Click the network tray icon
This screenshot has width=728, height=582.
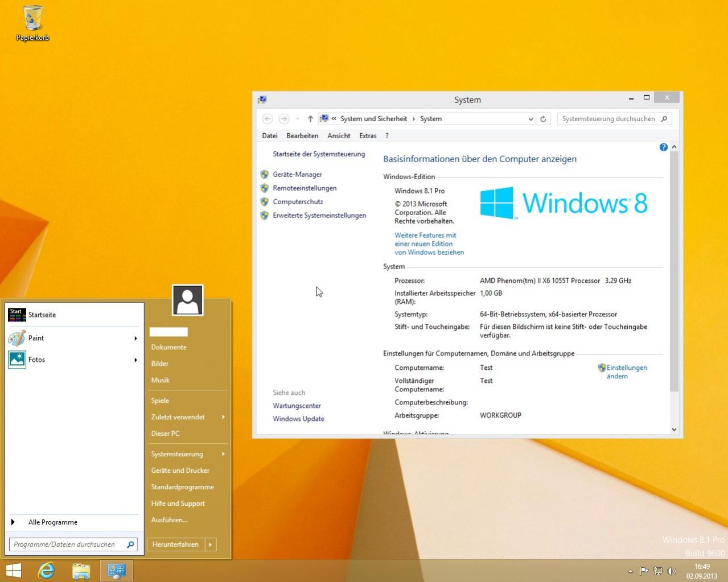(658, 571)
